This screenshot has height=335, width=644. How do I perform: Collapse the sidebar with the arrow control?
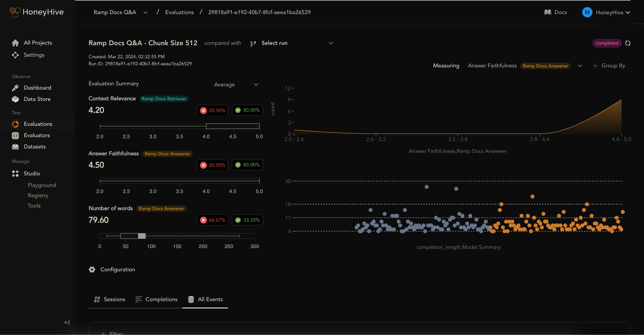click(x=67, y=322)
